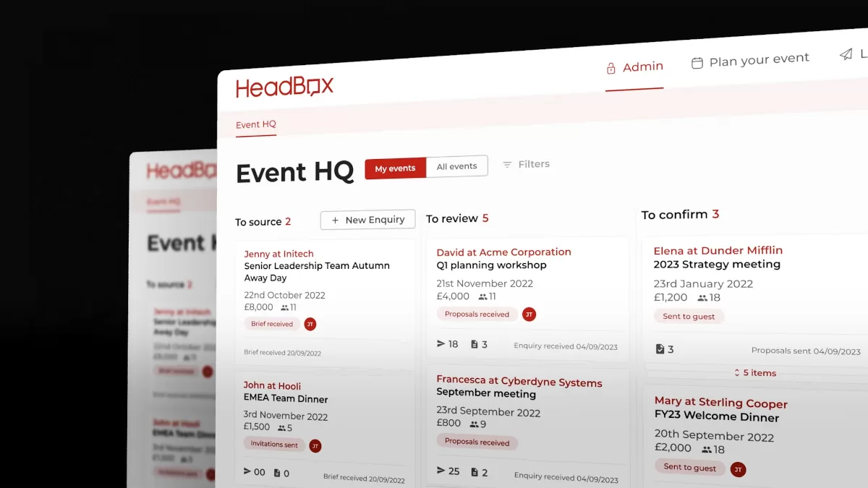This screenshot has width=868, height=488.
Task: Click the 'FY23 Welcome Dinner' event title
Action: [717, 417]
